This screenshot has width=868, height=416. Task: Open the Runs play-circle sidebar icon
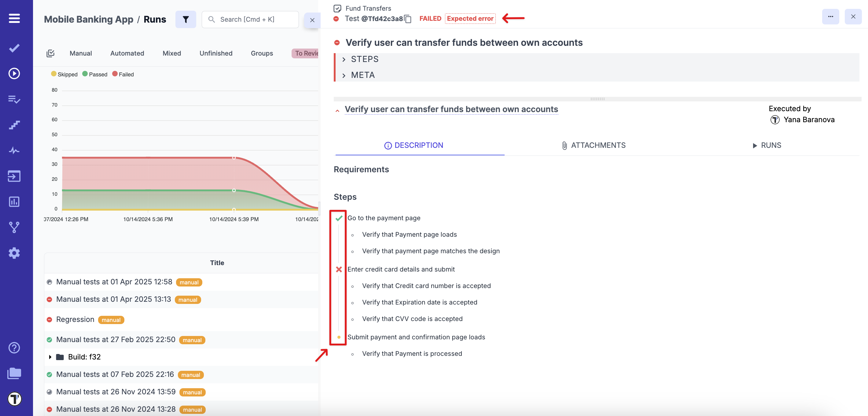tap(14, 73)
